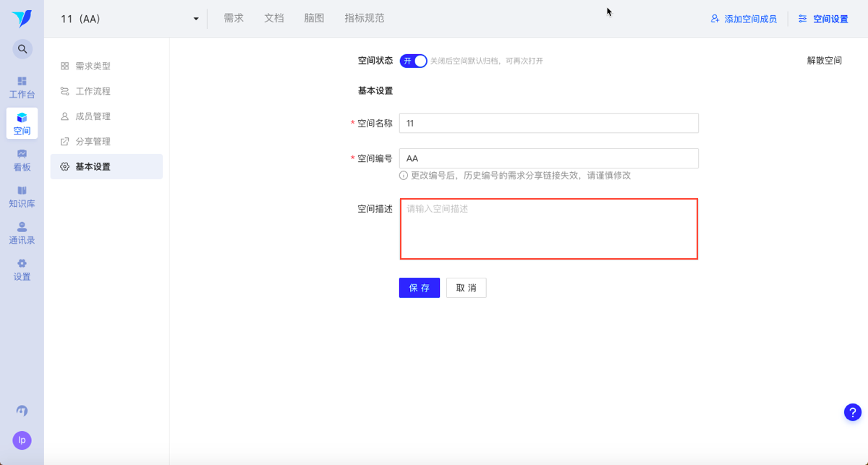The width and height of the screenshot is (868, 465).
Task: Click 空间设置 link at top right
Action: click(823, 19)
